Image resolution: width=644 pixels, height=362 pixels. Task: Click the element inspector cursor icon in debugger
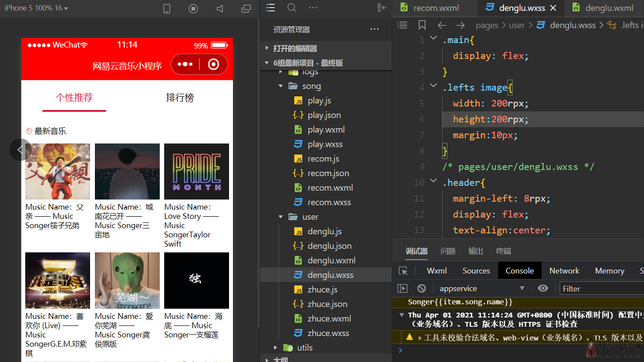[403, 271]
